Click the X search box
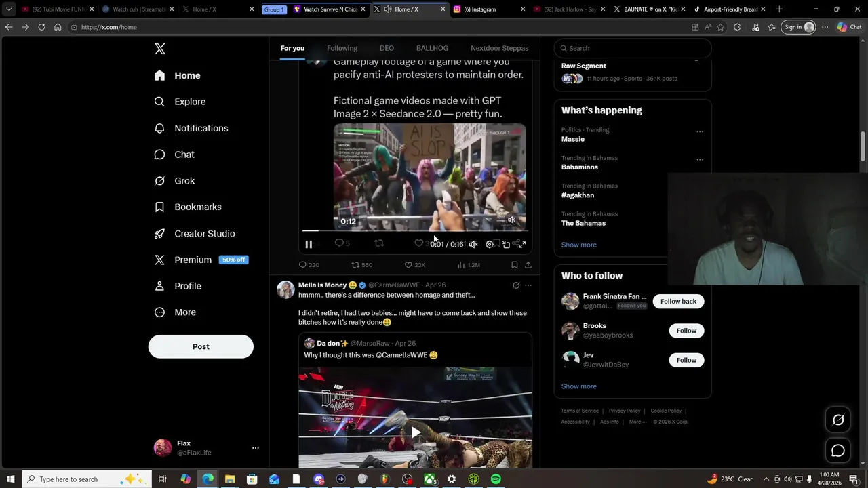Screen dimensions: 868x488 [x=633, y=48]
